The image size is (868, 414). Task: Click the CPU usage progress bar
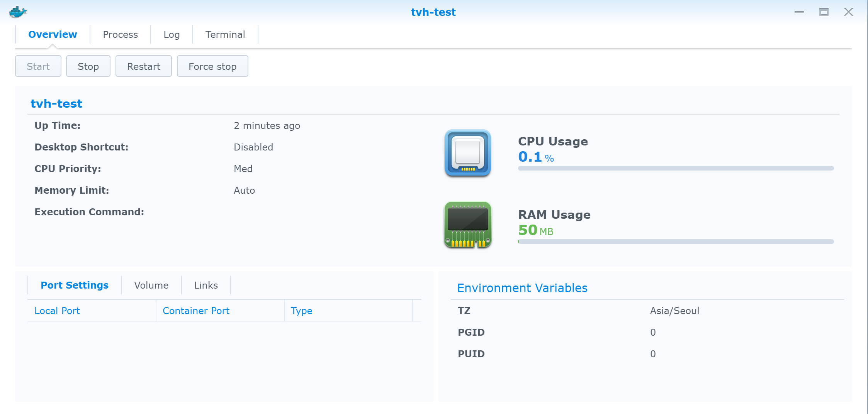[x=676, y=168]
